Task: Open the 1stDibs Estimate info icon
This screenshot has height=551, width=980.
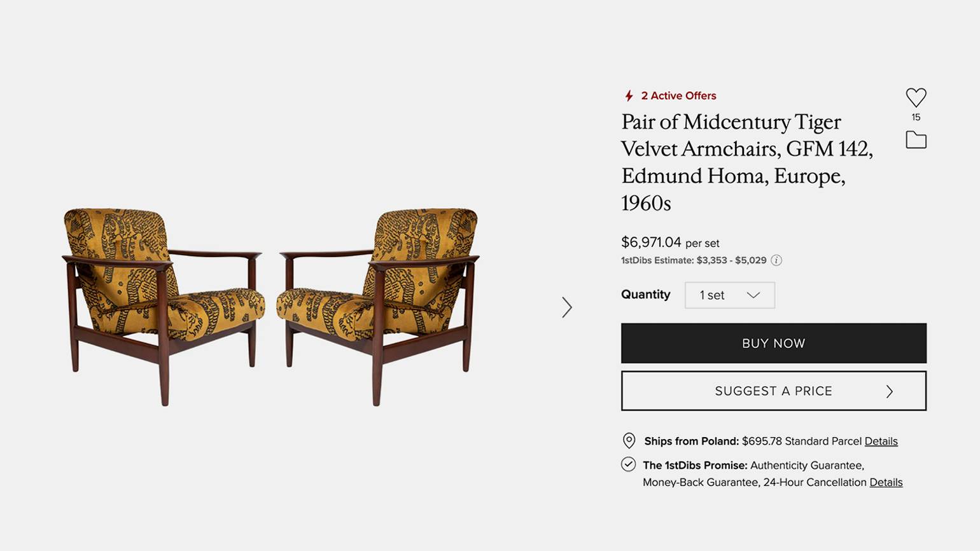Action: pos(776,260)
